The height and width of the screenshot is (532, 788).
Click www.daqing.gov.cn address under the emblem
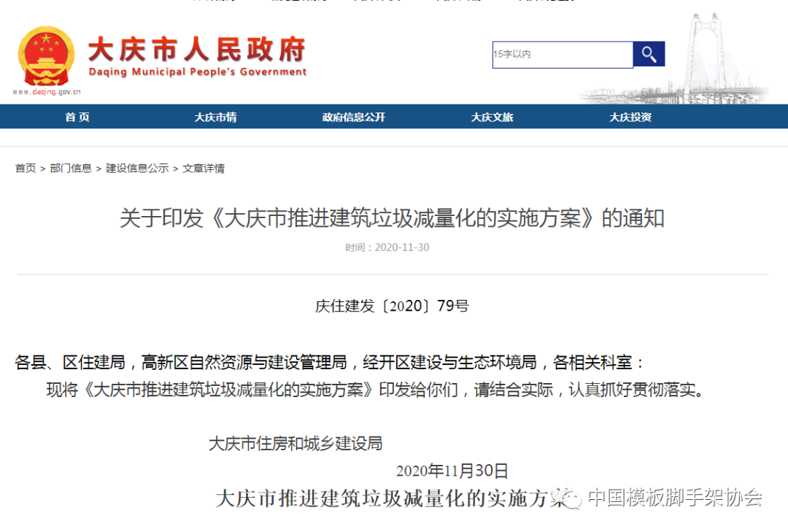coord(47,92)
